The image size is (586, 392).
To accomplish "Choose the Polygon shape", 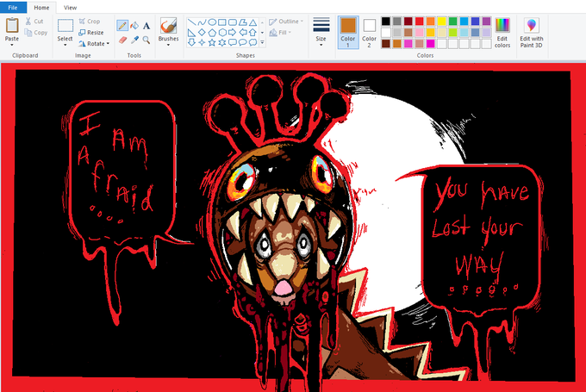I will pyautogui.click(x=242, y=22).
